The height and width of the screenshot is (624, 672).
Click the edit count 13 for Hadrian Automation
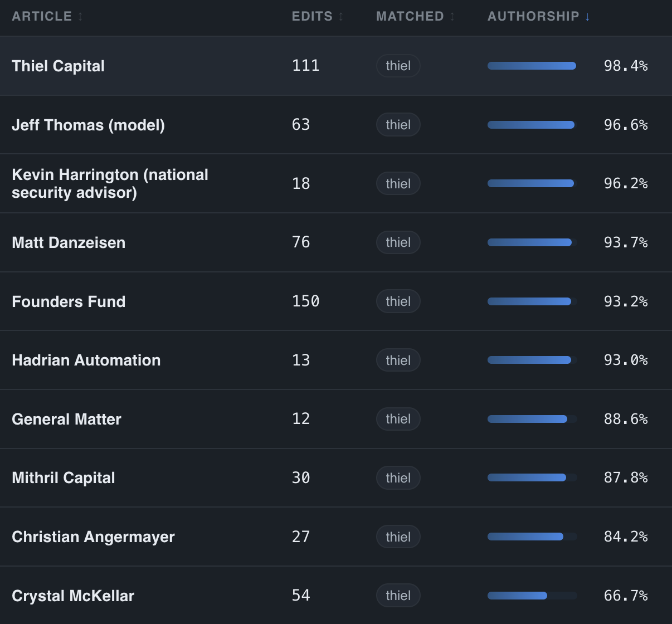pyautogui.click(x=301, y=360)
